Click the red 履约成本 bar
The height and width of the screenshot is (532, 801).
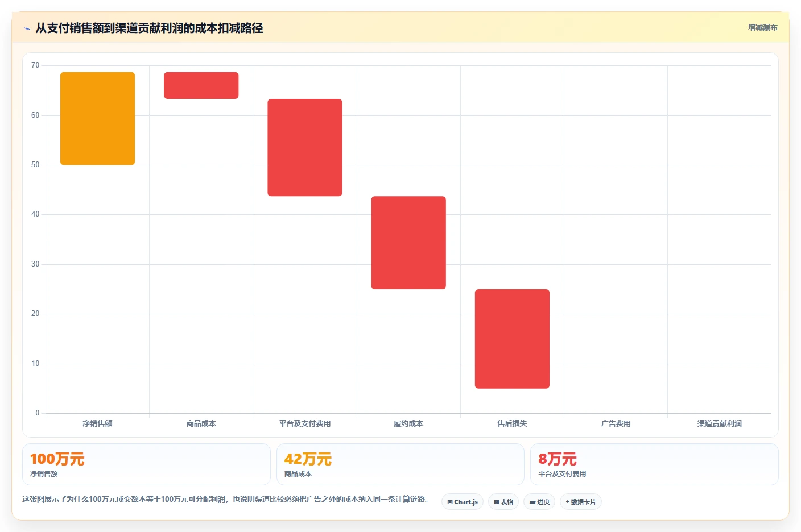[408, 243]
